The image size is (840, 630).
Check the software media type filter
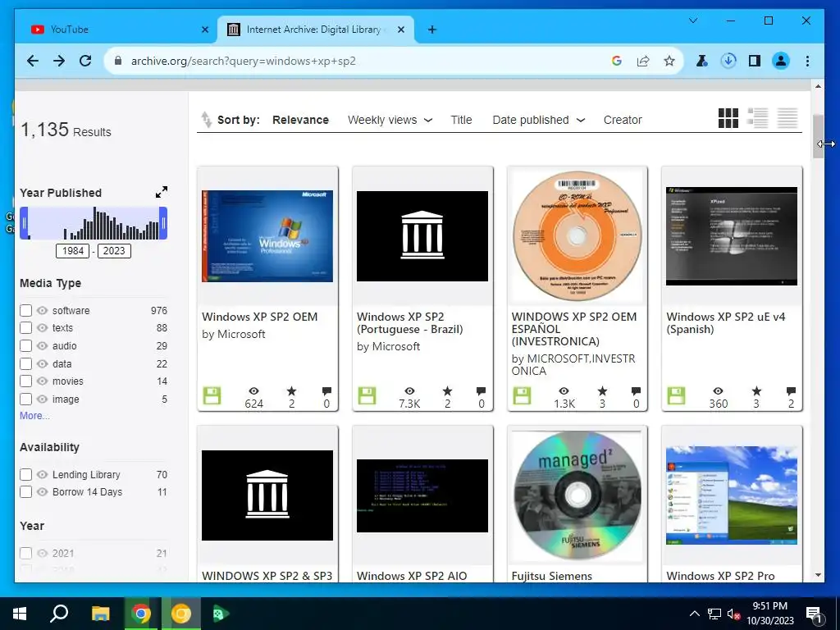(x=25, y=311)
